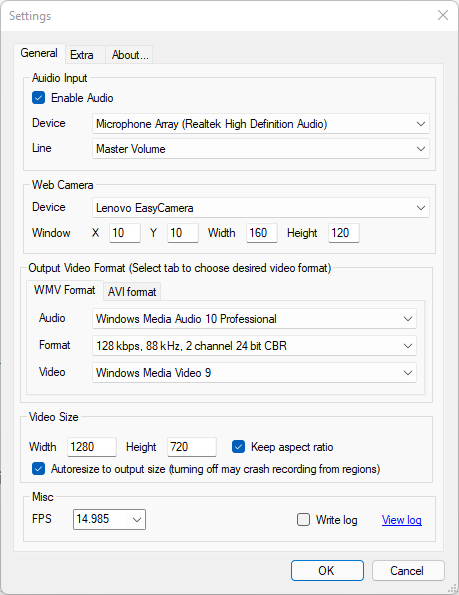
Task: Open the FPS dropdown
Action: pyautogui.click(x=109, y=519)
